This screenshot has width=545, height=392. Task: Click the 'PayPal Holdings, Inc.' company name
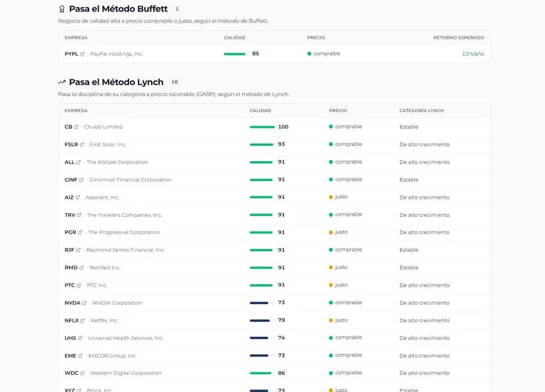(117, 54)
